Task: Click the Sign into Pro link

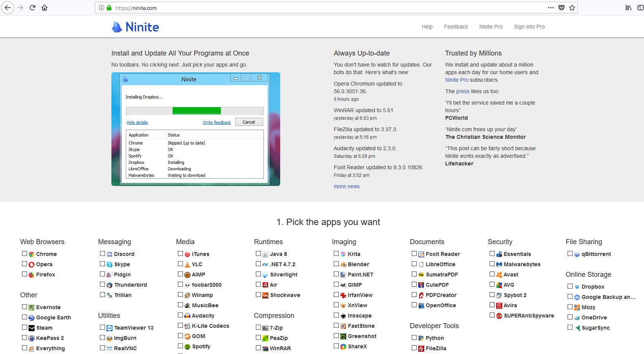Action: [x=529, y=27]
